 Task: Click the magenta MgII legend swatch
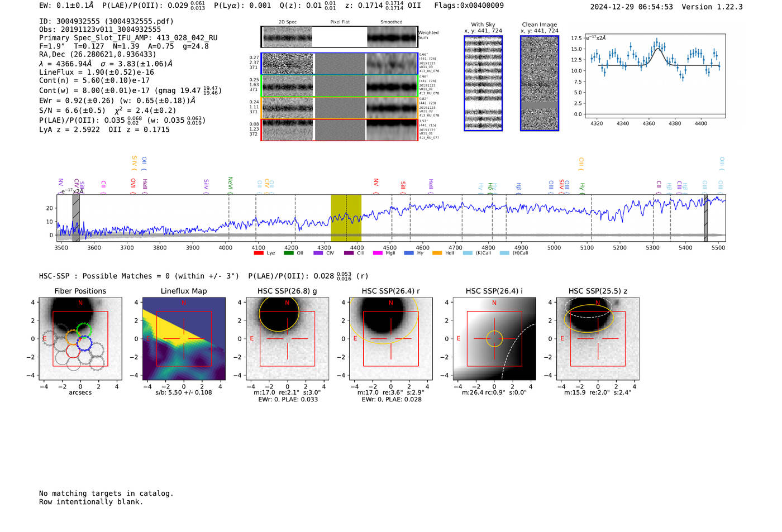pos(378,253)
